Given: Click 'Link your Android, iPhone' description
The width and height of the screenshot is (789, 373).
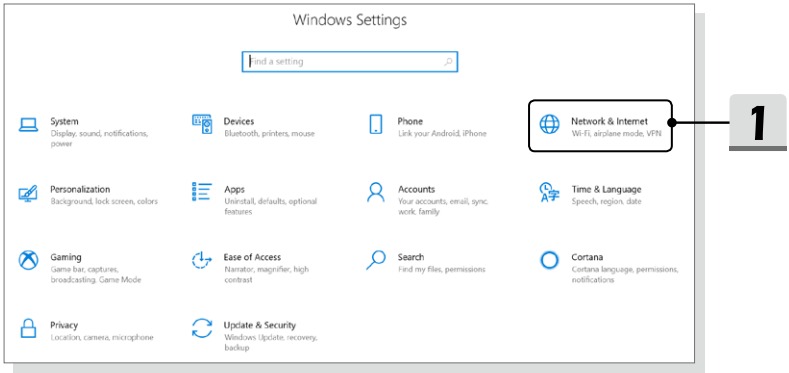Looking at the screenshot, I should pyautogui.click(x=442, y=134).
